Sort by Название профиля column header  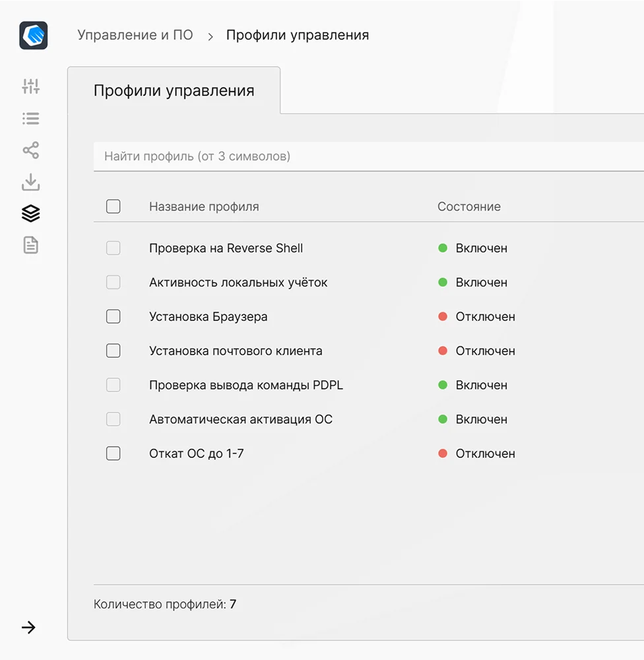204,206
